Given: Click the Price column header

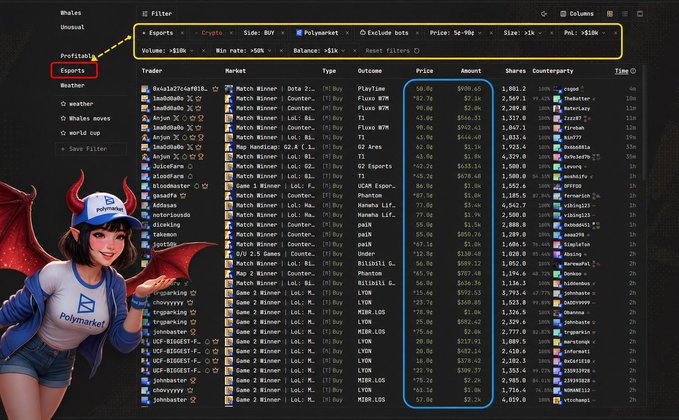Looking at the screenshot, I should [424, 71].
